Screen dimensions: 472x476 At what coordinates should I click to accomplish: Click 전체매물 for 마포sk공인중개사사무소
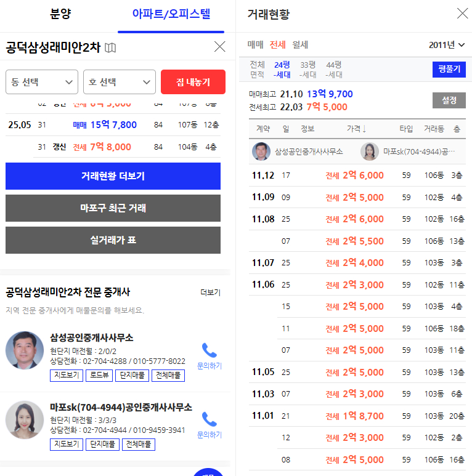tap(139, 445)
